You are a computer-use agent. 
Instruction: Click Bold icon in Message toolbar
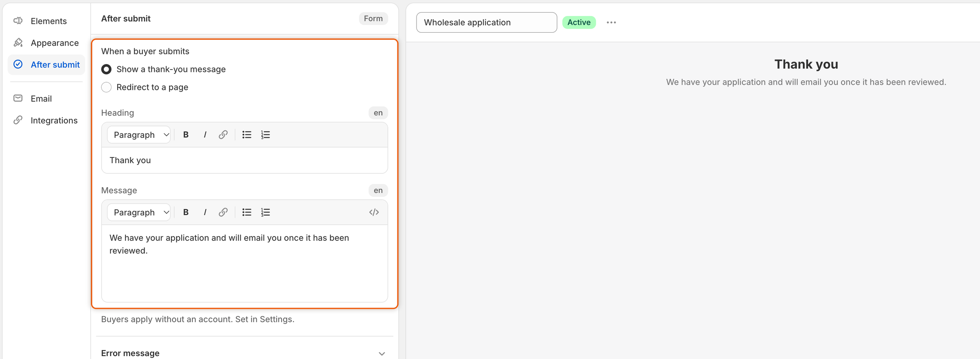(186, 212)
